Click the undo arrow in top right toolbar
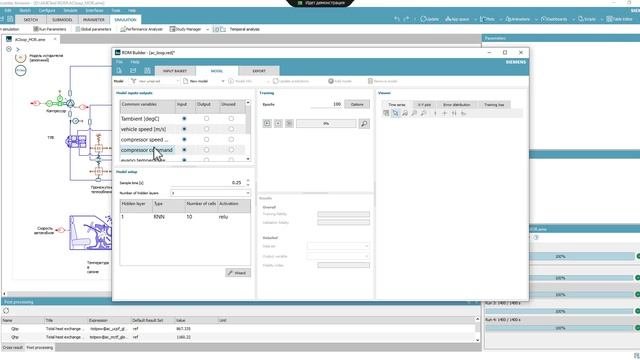 coord(396,19)
